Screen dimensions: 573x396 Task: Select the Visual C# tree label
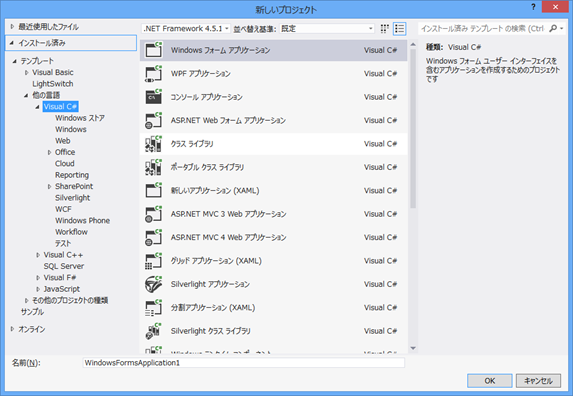click(60, 107)
